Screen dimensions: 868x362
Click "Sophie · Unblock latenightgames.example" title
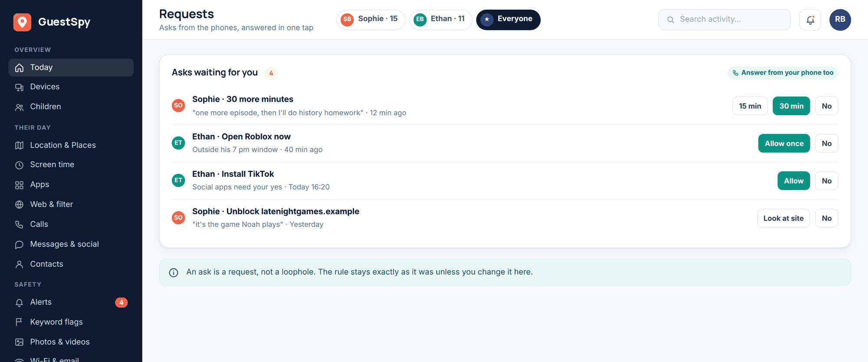point(276,211)
